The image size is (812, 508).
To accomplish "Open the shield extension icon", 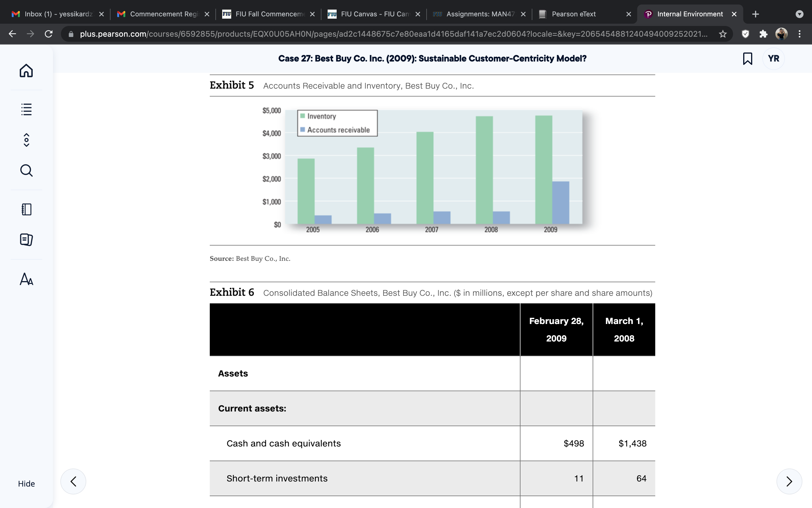I will click(745, 34).
